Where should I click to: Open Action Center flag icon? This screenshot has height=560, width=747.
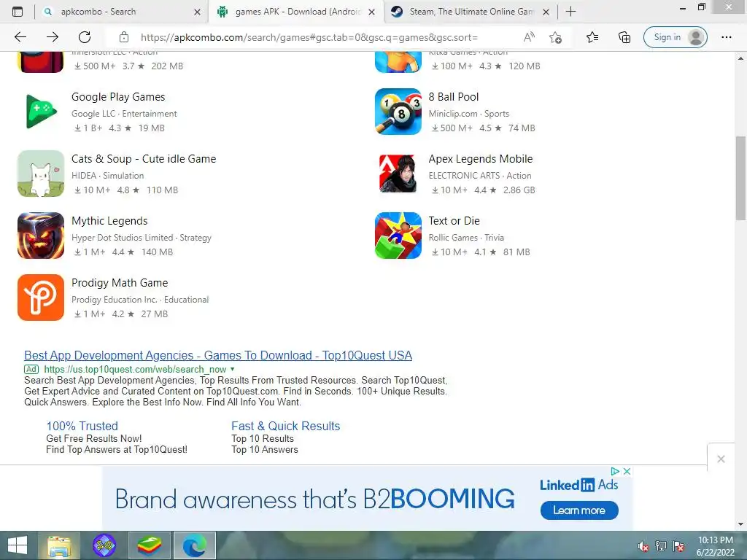679,546
